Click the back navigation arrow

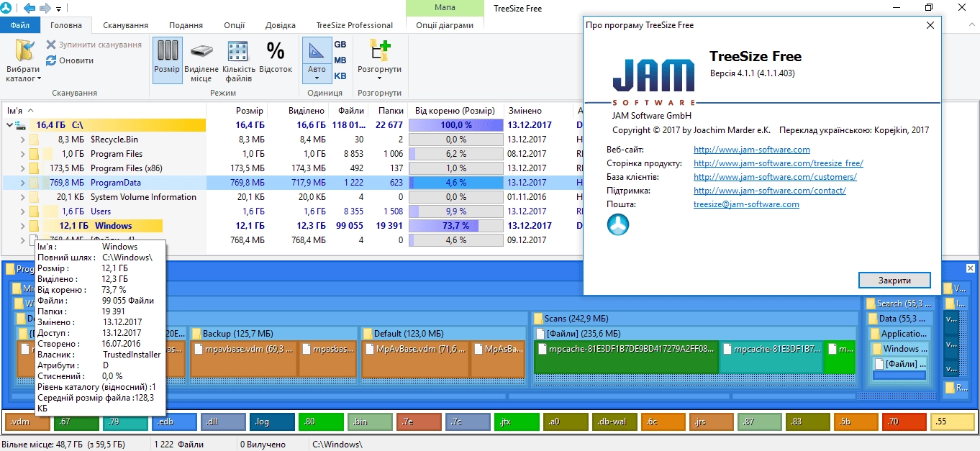pyautogui.click(x=30, y=8)
